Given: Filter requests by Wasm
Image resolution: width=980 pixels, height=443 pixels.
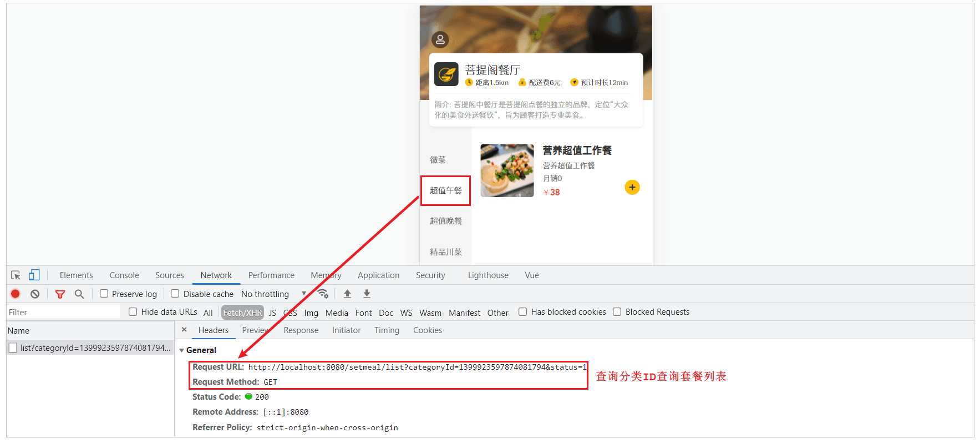Looking at the screenshot, I should click(430, 313).
